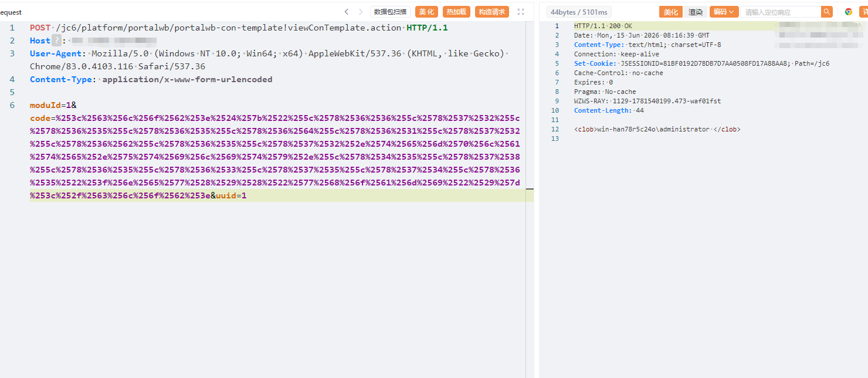
Task: Click the response panel 美化 button
Action: pos(671,12)
